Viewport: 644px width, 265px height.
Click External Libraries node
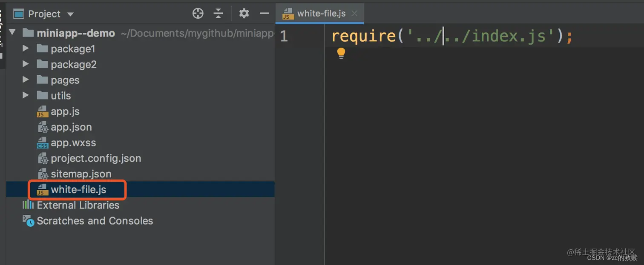coord(78,205)
